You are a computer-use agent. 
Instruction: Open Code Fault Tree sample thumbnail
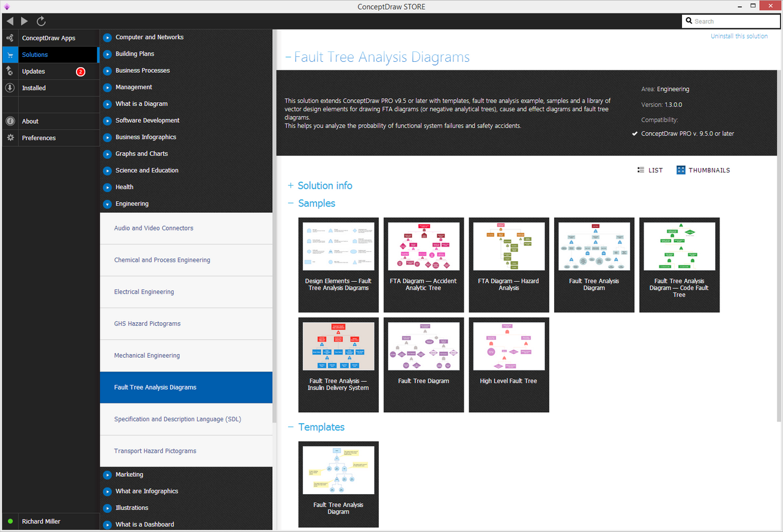tap(680, 265)
